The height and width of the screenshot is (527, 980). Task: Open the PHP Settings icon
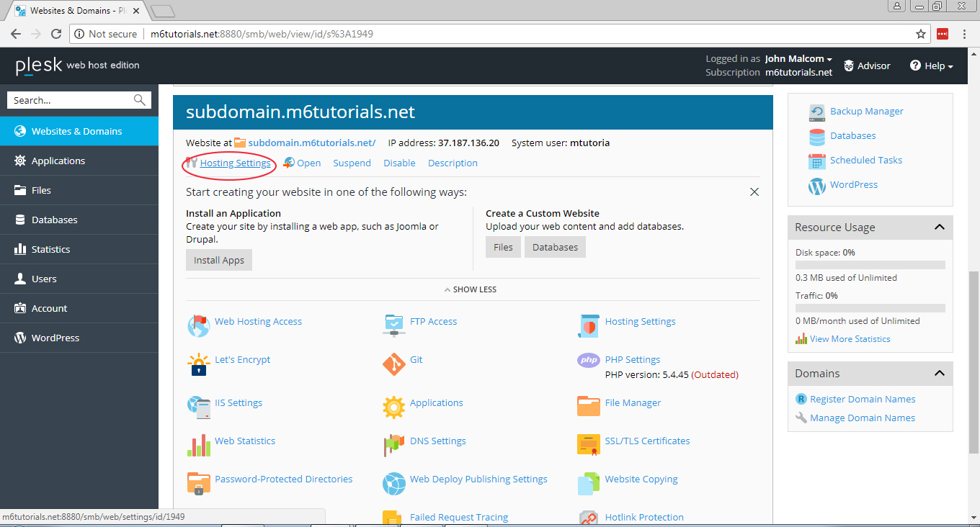coord(588,360)
